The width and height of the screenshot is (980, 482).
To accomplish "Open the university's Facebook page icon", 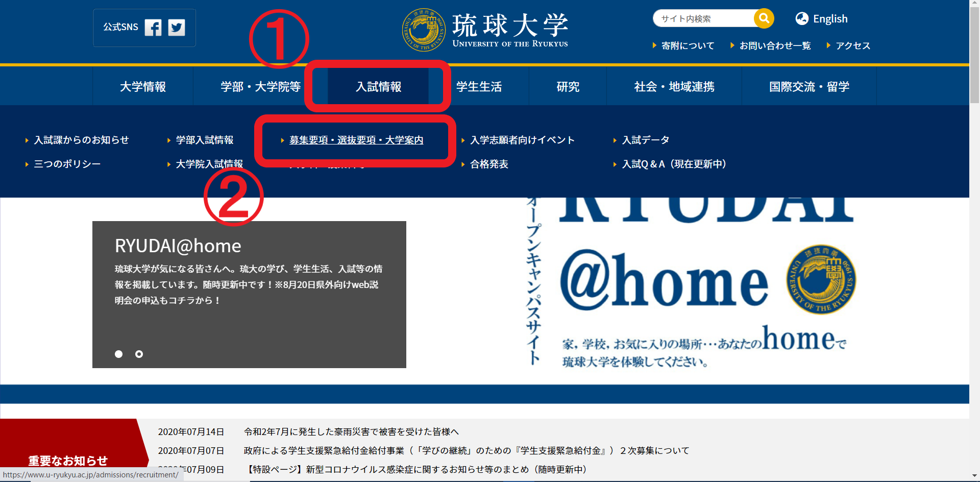I will click(x=153, y=28).
